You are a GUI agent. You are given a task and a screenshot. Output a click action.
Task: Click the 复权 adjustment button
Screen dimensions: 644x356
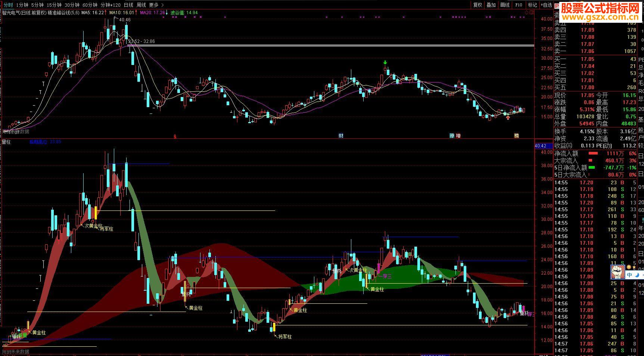pos(478,5)
